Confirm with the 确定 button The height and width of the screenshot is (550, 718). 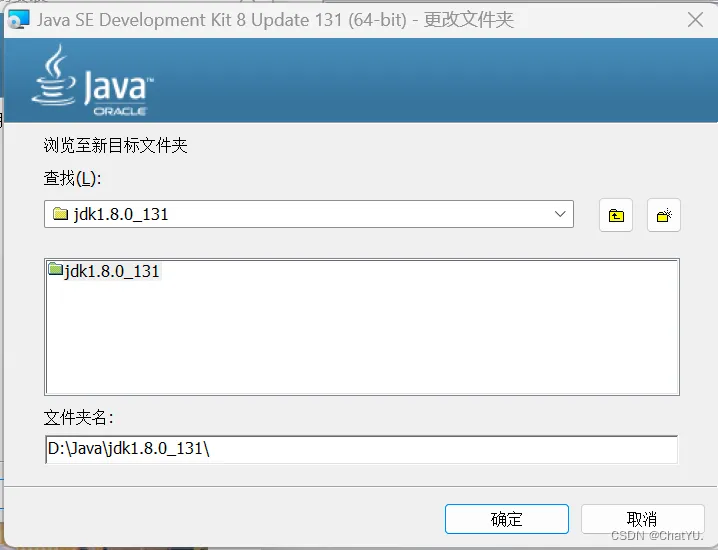(x=507, y=519)
